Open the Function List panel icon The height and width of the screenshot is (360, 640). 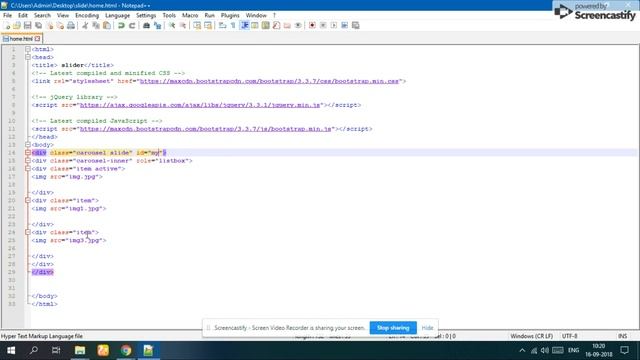pos(276,25)
